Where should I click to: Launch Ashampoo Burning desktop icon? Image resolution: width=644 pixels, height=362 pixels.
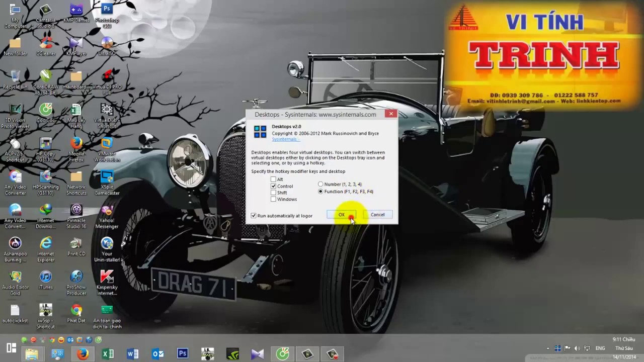[x=15, y=249]
